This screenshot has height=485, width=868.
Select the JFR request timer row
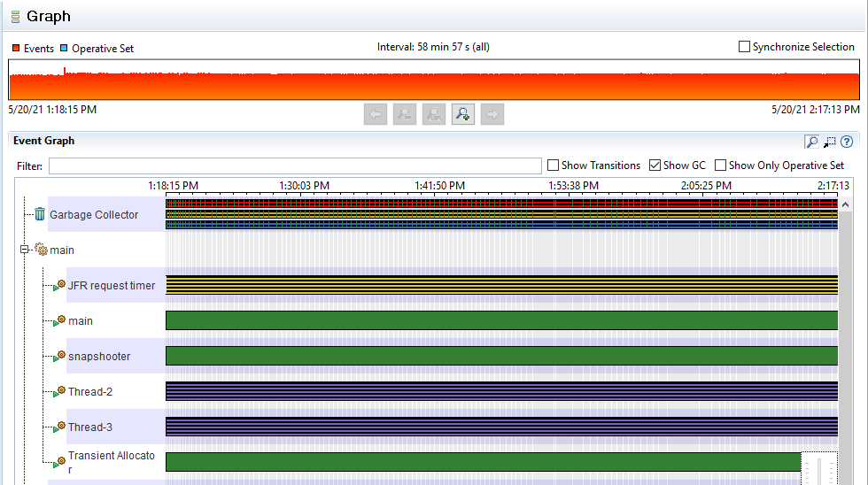112,285
